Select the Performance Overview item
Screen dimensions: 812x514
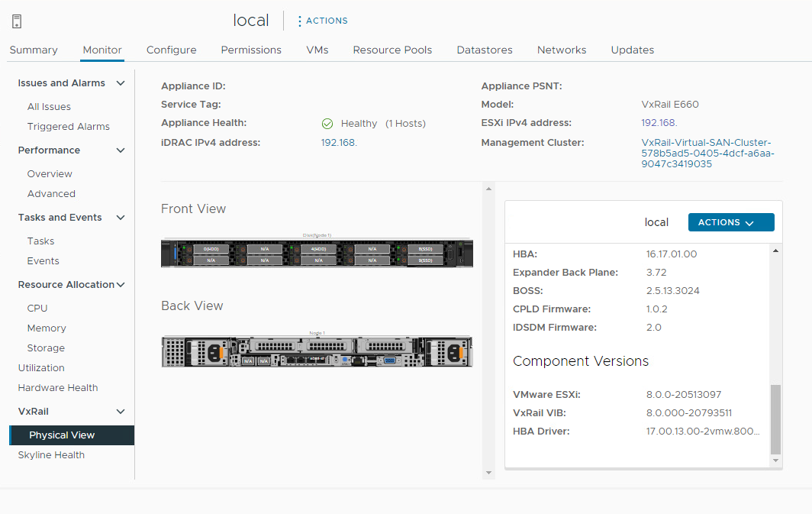coord(50,173)
